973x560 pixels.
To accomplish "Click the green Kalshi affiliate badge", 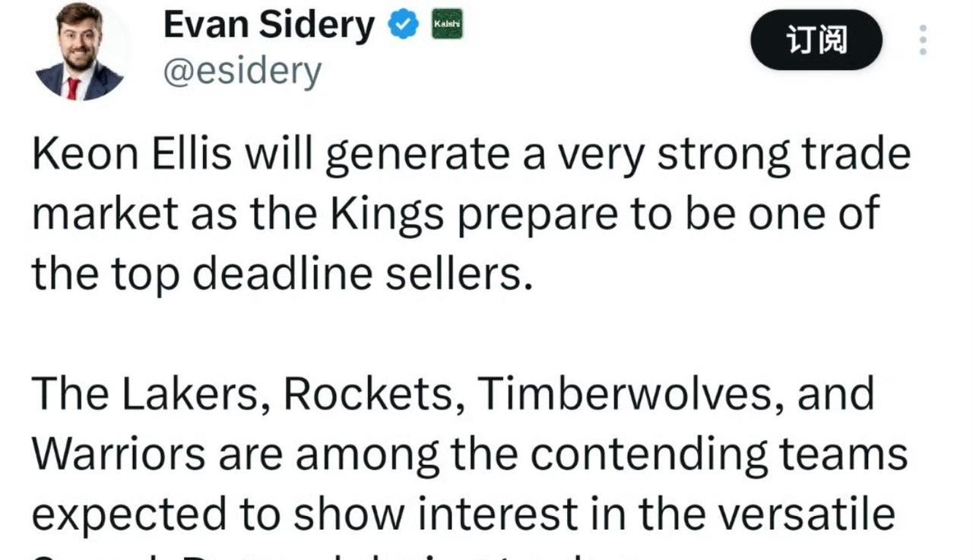I will click(447, 26).
